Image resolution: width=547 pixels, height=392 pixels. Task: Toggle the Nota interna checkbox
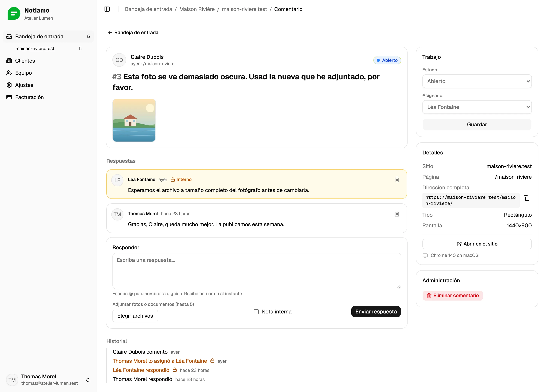pos(256,312)
